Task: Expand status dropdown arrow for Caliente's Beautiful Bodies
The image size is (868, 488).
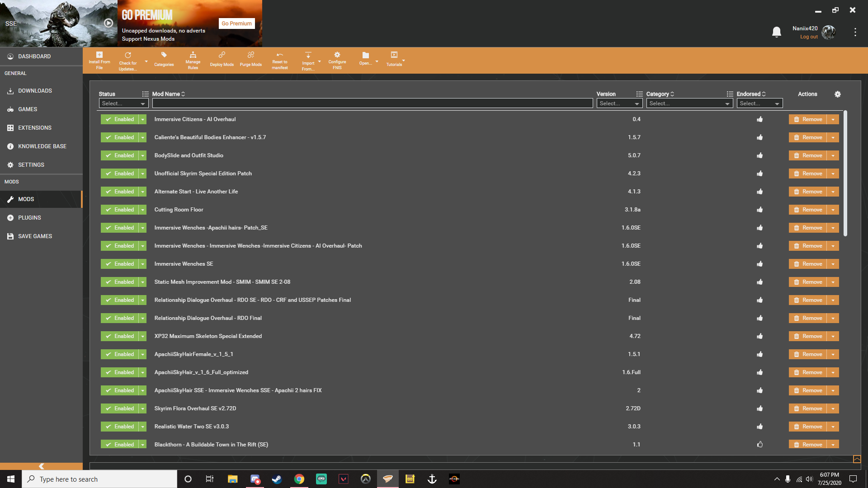Action: click(x=143, y=137)
